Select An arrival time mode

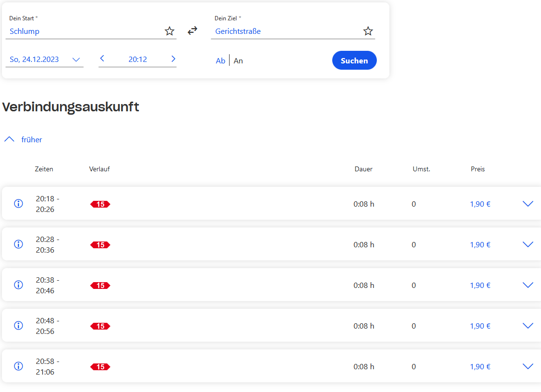(238, 60)
